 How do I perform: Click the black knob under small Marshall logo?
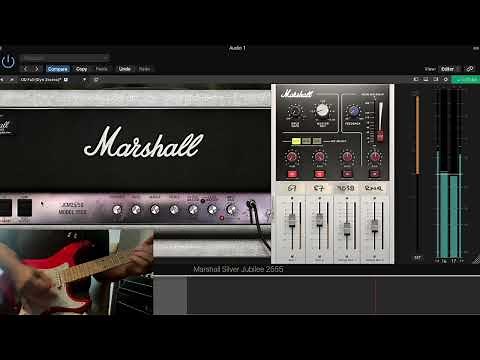(x=295, y=112)
